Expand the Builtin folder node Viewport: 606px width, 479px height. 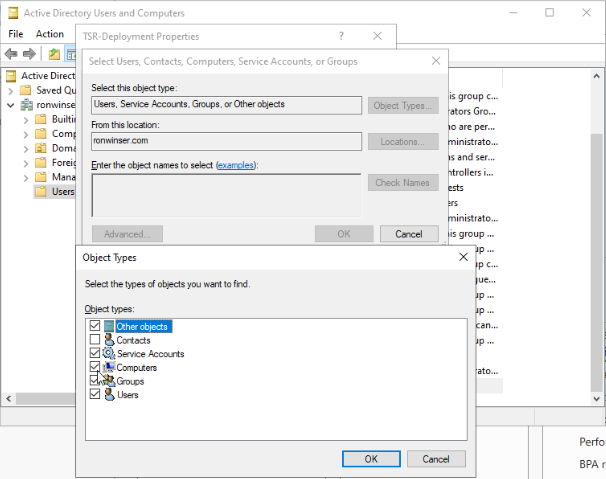click(27, 119)
